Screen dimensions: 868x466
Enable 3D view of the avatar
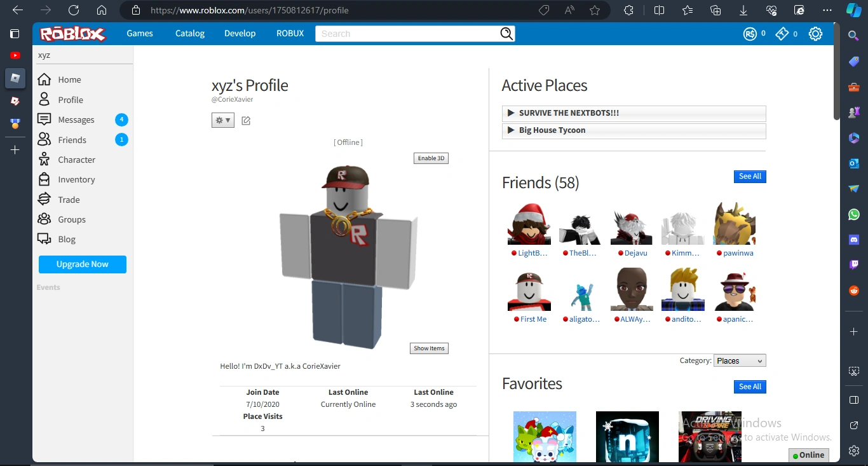pos(431,158)
